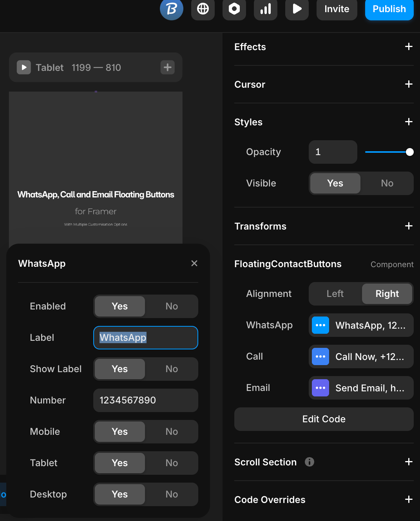Expand the Code Overrides section
420x521 pixels.
409,499
